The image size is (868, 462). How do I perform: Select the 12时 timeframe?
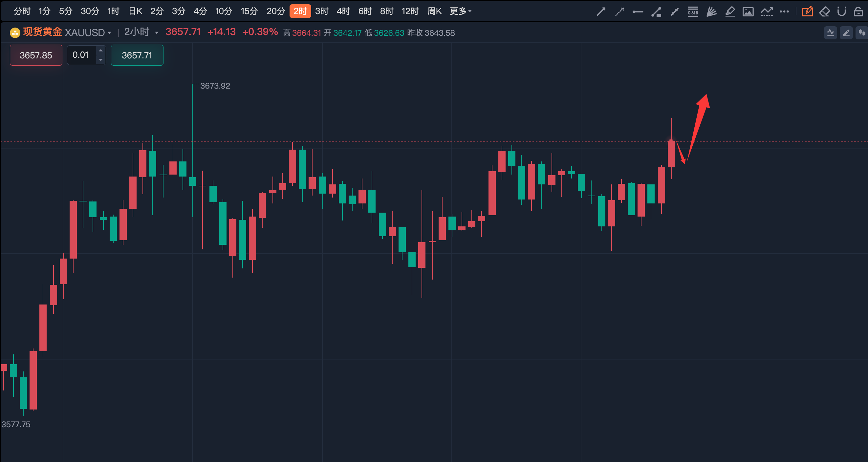coord(410,11)
